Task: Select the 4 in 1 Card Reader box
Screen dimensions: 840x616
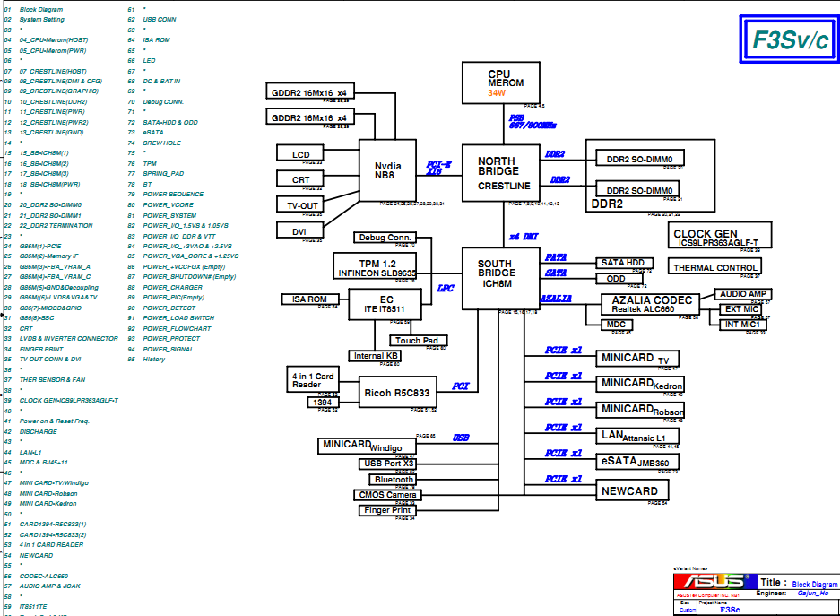Action: (x=313, y=379)
